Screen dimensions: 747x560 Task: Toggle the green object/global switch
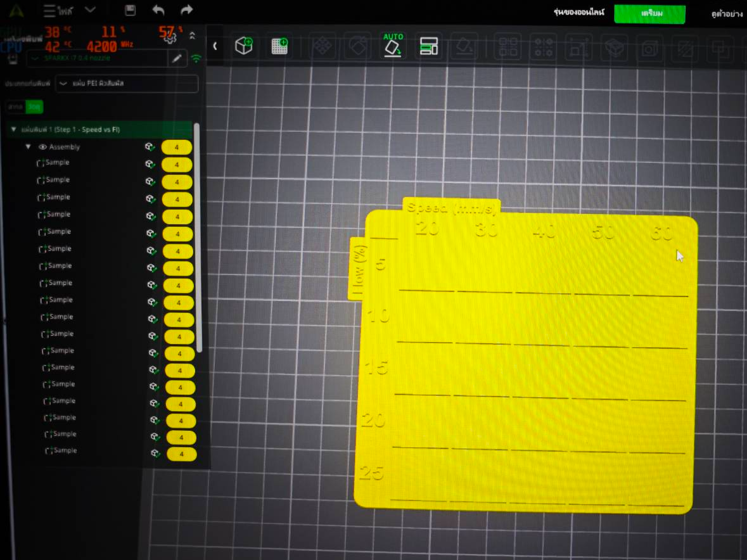pos(25,106)
